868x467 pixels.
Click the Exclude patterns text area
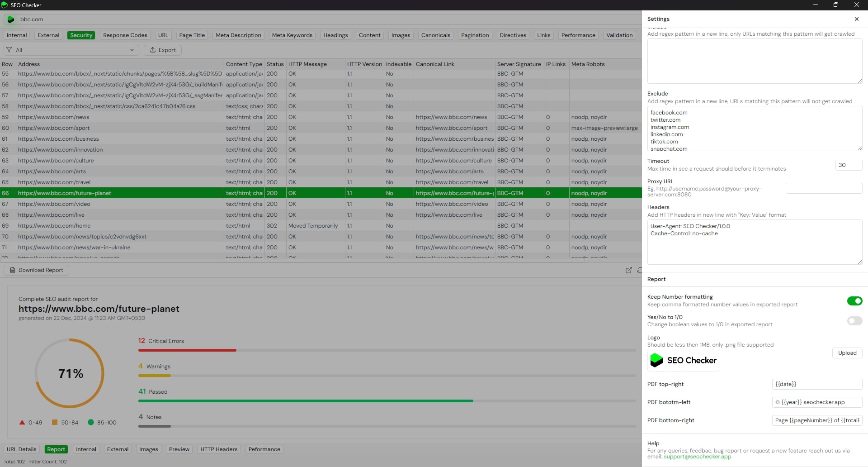(x=755, y=129)
